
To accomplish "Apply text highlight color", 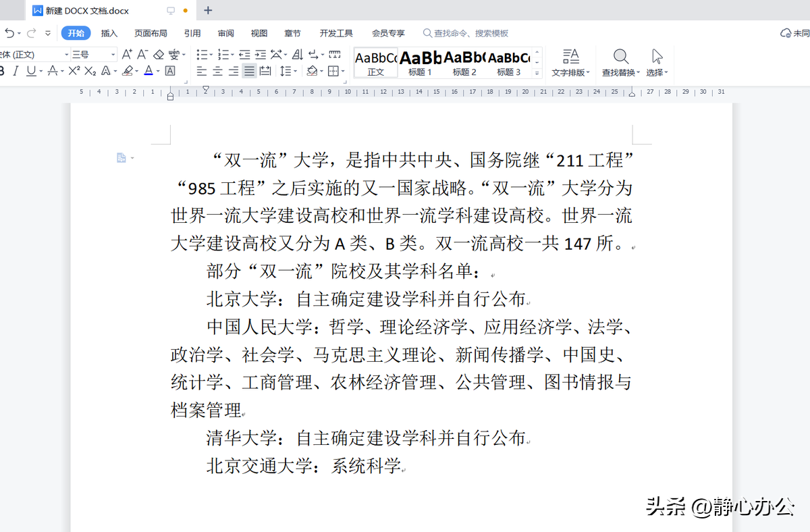I will [128, 71].
